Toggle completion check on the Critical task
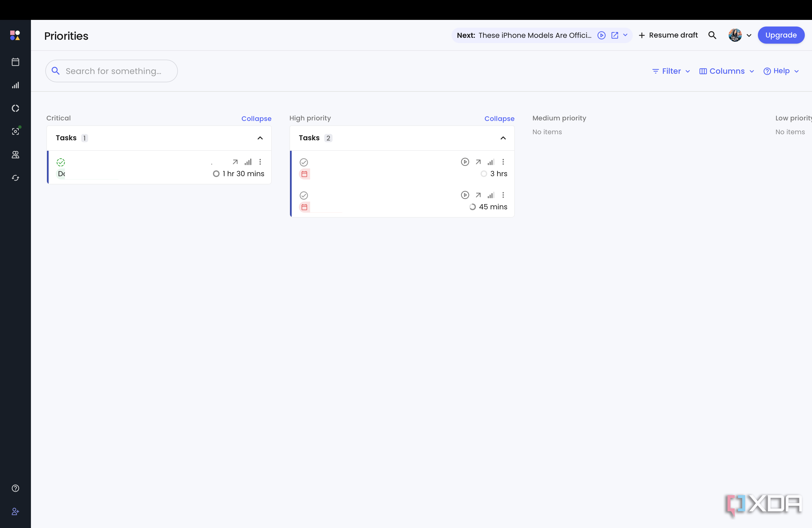812x528 pixels. click(x=61, y=162)
